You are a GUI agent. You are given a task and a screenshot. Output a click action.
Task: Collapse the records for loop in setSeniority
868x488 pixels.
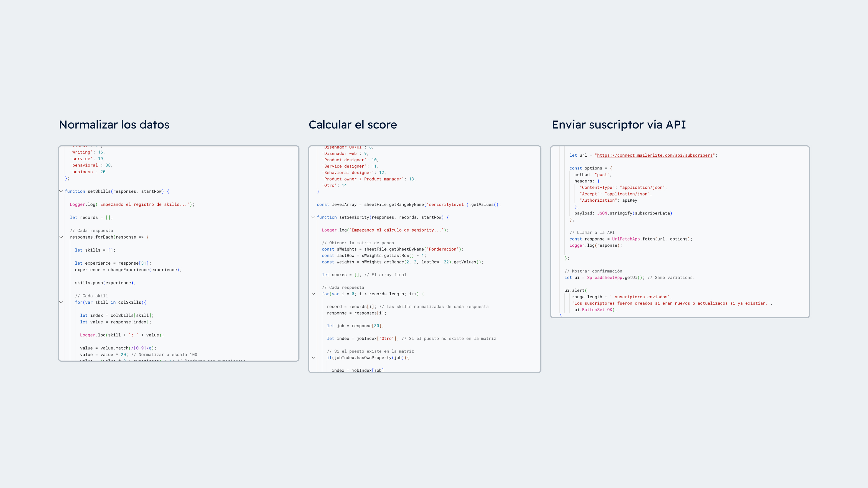coord(314,293)
